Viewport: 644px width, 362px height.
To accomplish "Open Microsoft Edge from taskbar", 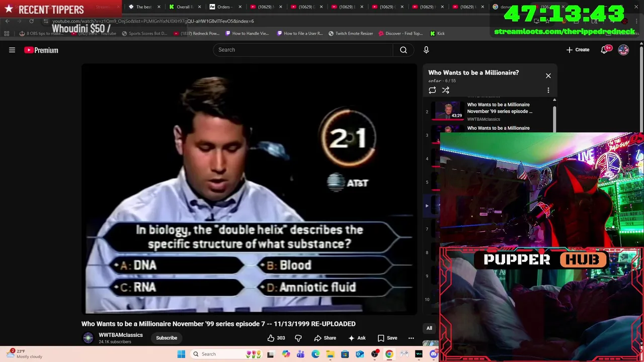I will (x=315, y=354).
